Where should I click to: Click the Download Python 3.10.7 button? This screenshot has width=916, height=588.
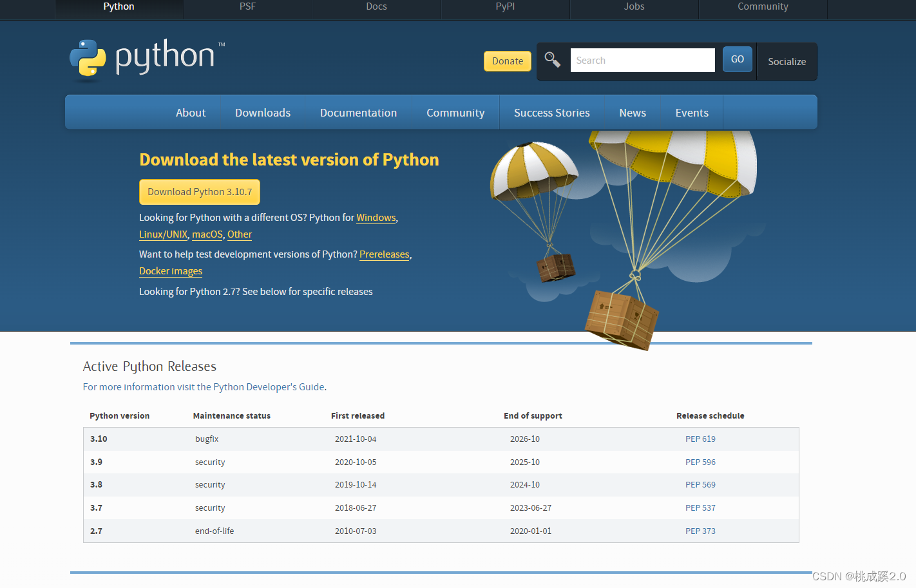tap(200, 192)
